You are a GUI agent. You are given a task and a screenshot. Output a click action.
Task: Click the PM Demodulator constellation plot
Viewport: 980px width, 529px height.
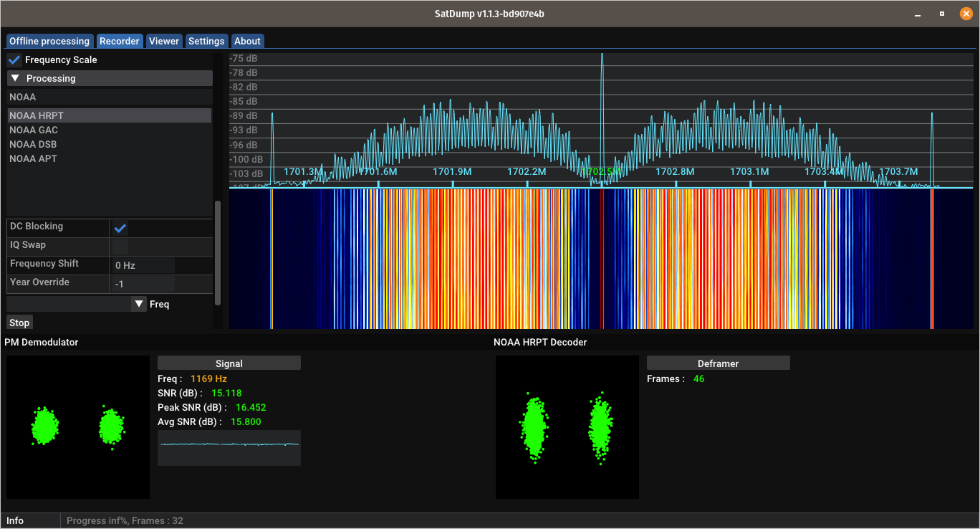click(x=78, y=427)
